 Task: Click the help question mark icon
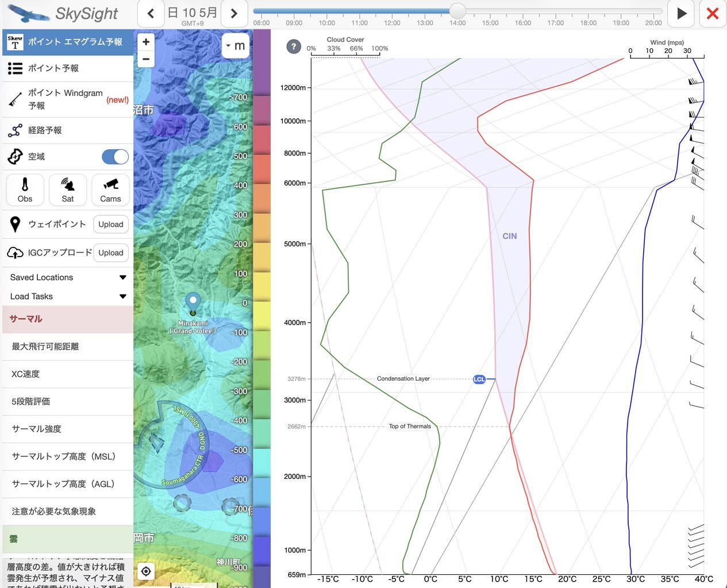(294, 47)
